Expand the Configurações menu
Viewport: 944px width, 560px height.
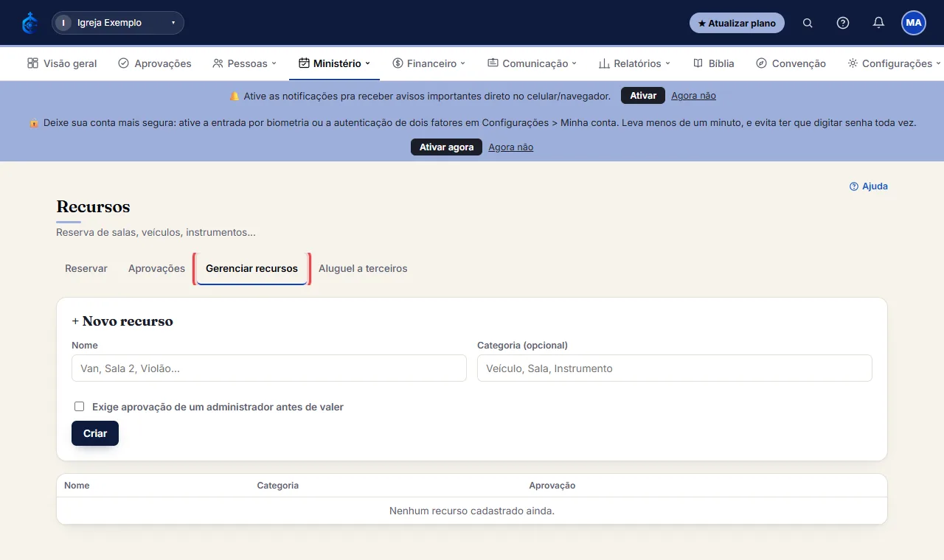tap(894, 63)
